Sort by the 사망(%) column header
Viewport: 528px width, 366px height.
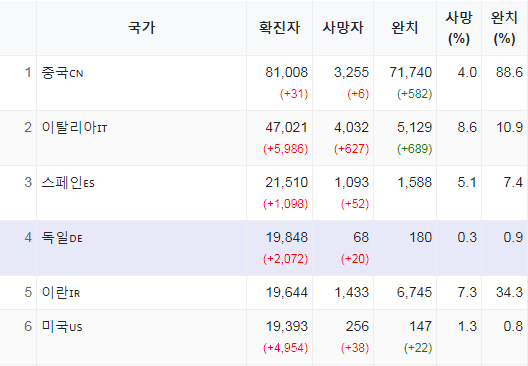tap(459, 28)
